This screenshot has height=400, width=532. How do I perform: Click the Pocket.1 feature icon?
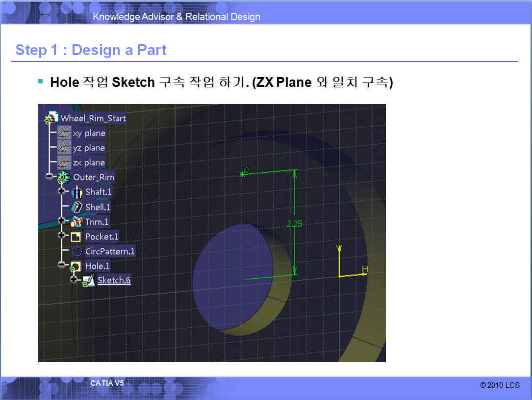coord(76,237)
